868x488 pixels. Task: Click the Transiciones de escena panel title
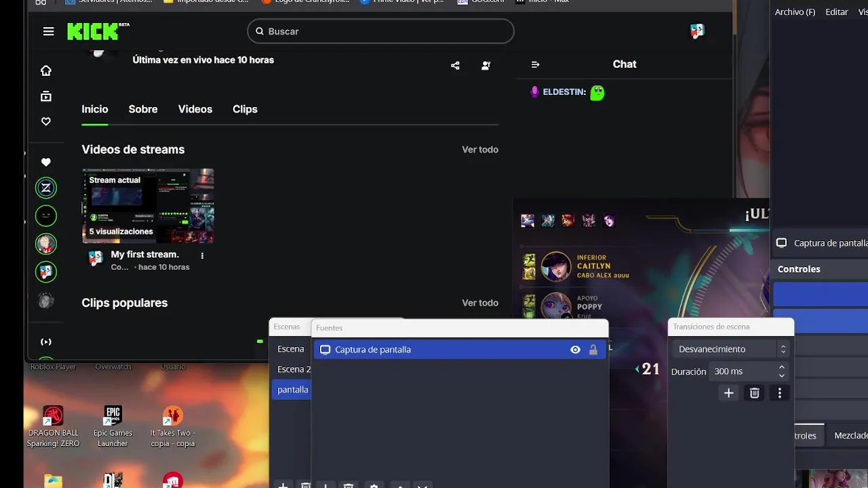pyautogui.click(x=711, y=327)
